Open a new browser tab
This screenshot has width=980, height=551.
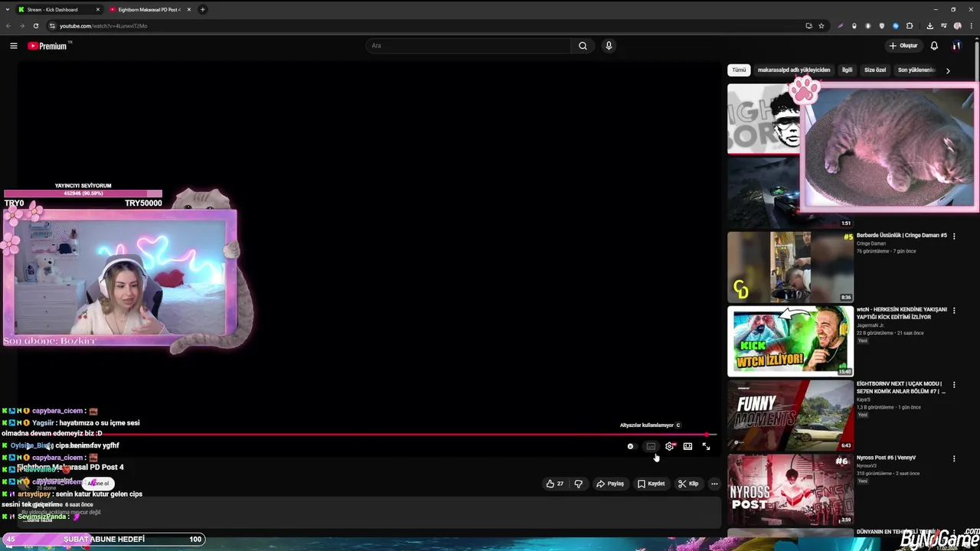203,10
